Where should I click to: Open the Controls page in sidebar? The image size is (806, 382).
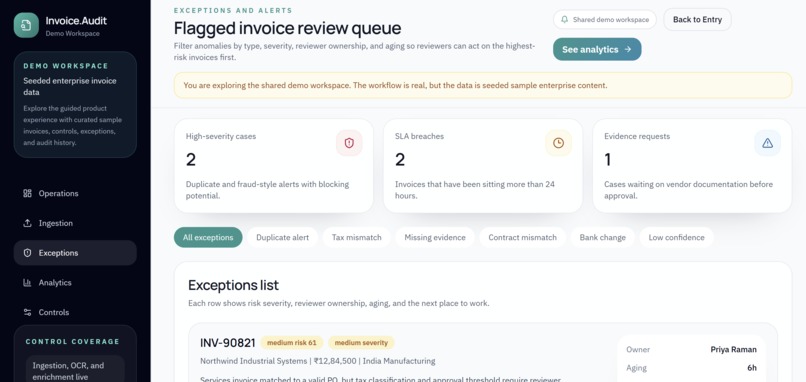point(75,312)
